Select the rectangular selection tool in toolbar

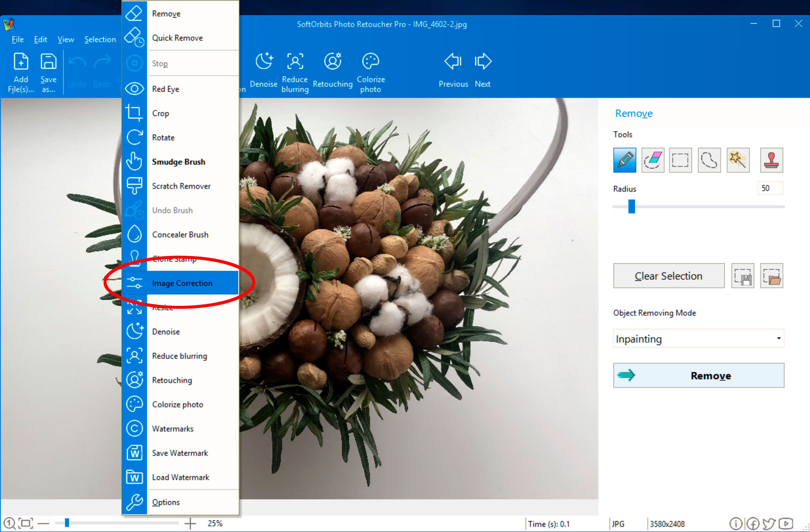(682, 160)
